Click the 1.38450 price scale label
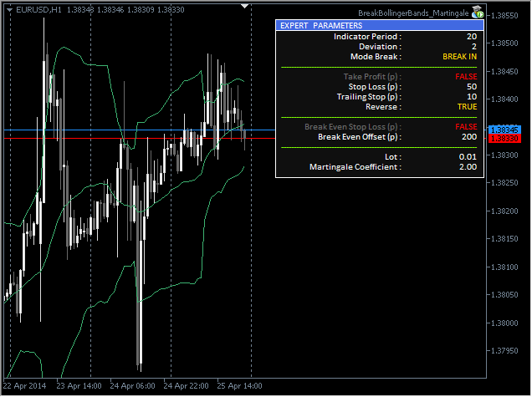This screenshot has width=532, height=397. pos(504,72)
